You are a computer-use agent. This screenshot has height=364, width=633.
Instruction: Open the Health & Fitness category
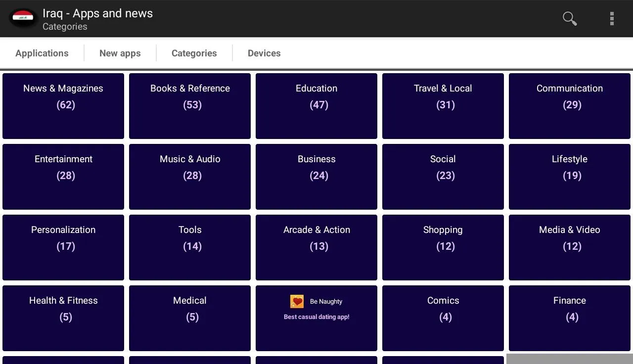(63, 318)
